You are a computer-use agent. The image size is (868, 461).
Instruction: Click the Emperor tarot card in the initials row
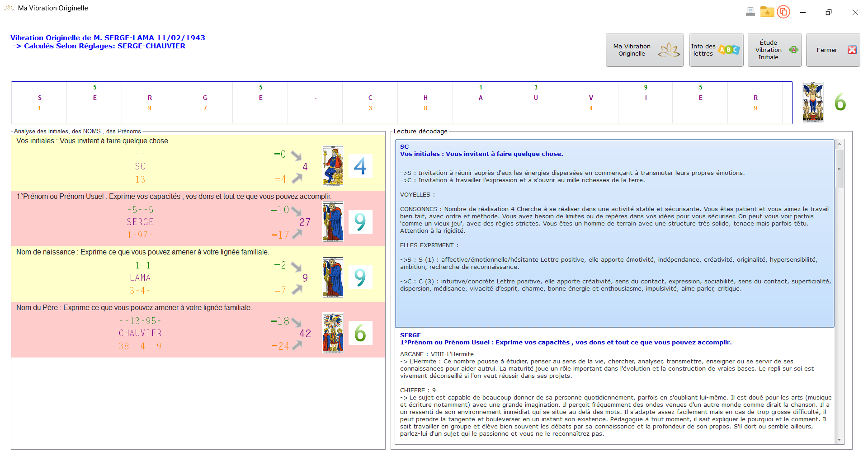[333, 166]
